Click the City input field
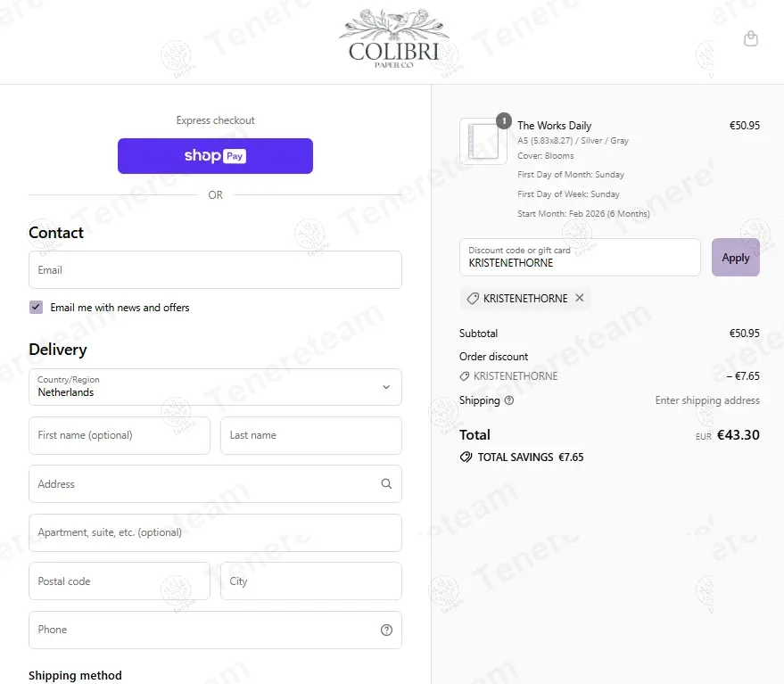The height and width of the screenshot is (684, 784). pos(310,581)
